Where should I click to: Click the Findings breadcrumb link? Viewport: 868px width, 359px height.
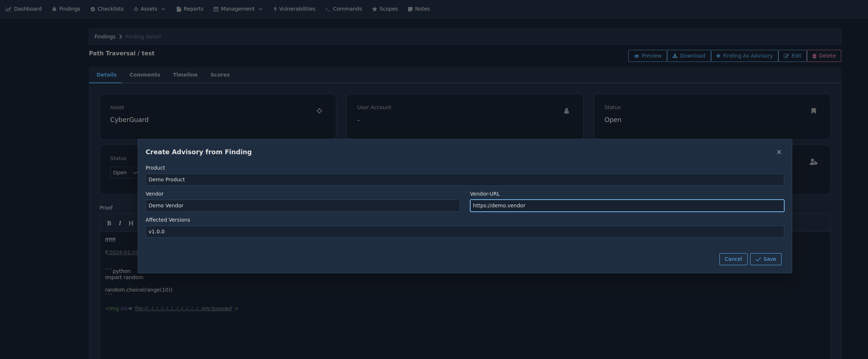coord(105,37)
